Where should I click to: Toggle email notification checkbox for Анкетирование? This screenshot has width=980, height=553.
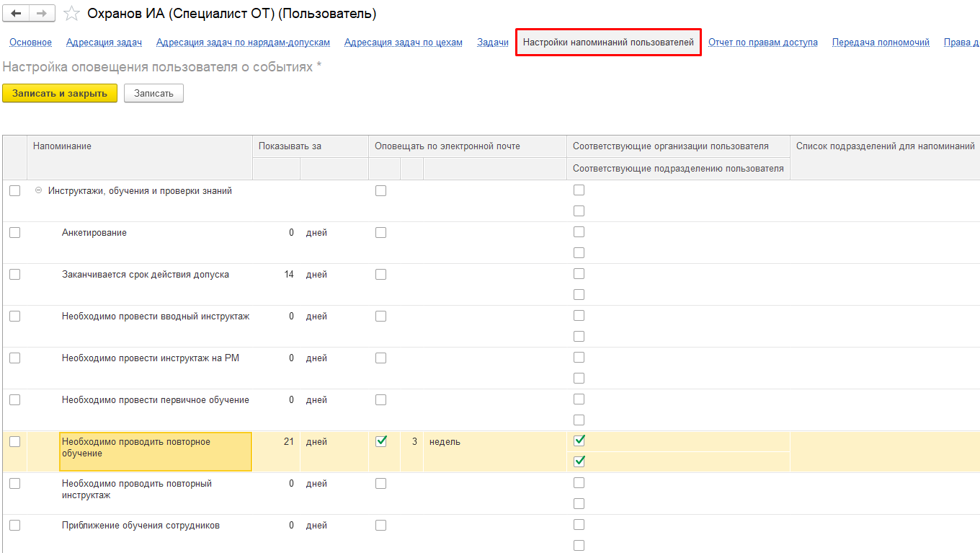point(380,233)
